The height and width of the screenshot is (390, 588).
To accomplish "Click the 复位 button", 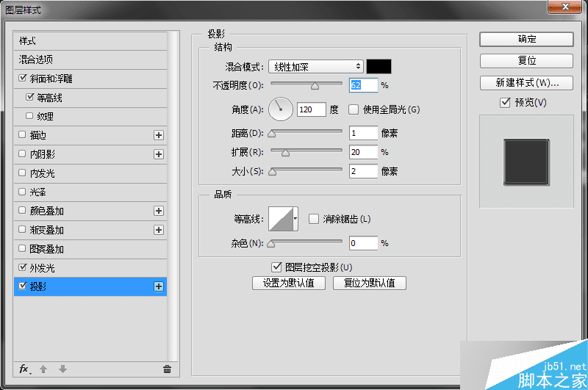I will (526, 61).
